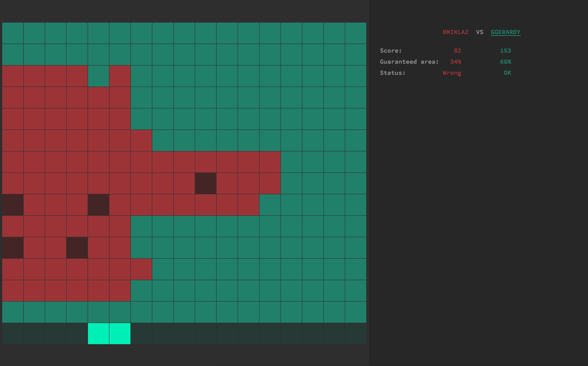This screenshot has height=366, width=588.
Task: Click the 66% guaranteed area value
Action: [x=505, y=62]
